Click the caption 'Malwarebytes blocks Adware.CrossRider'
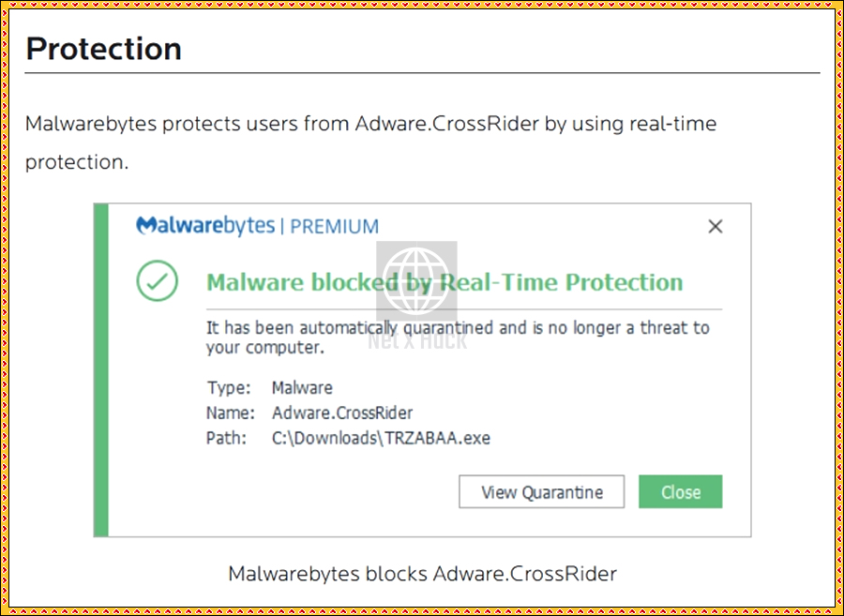The width and height of the screenshot is (844, 616). (x=423, y=574)
